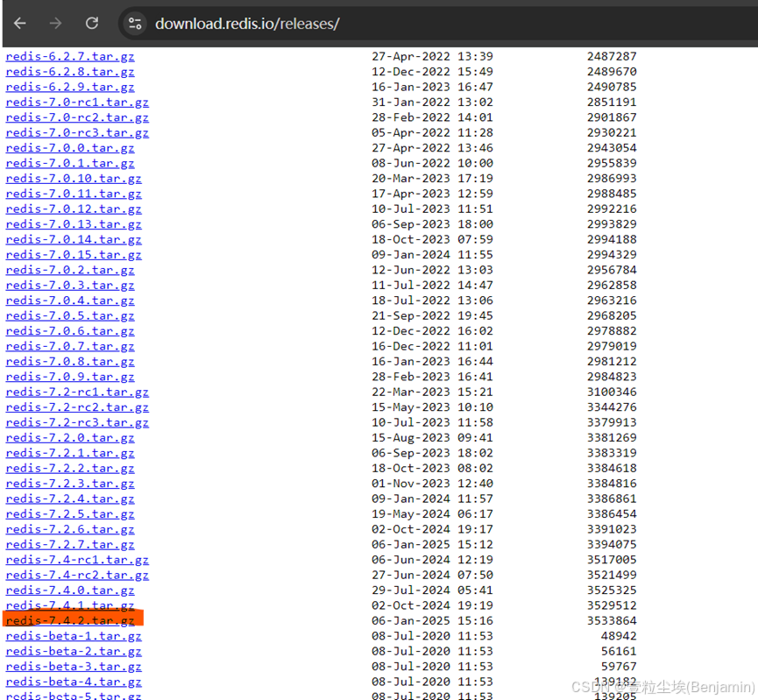The image size is (758, 700).
Task: Click file size 59767
Action: (619, 667)
